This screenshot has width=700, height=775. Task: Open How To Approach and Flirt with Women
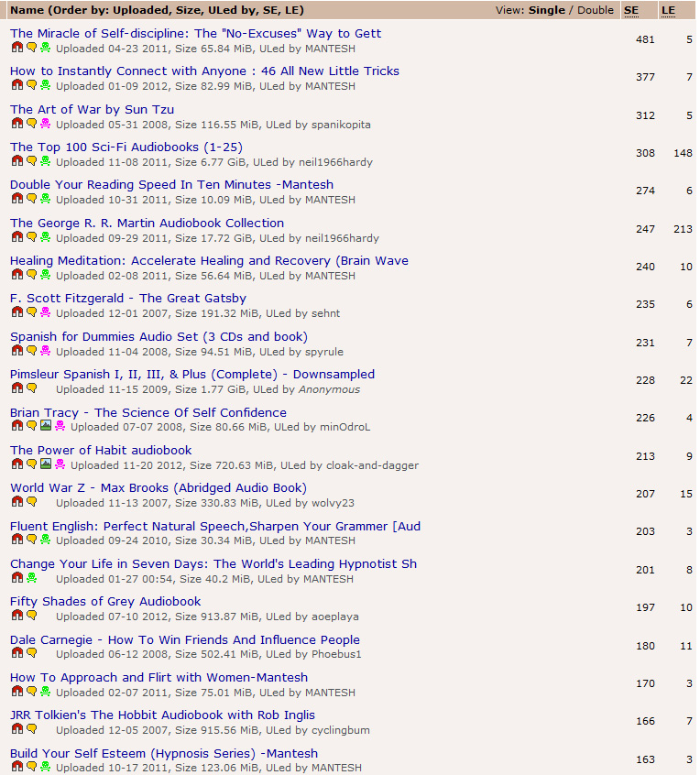pos(159,678)
